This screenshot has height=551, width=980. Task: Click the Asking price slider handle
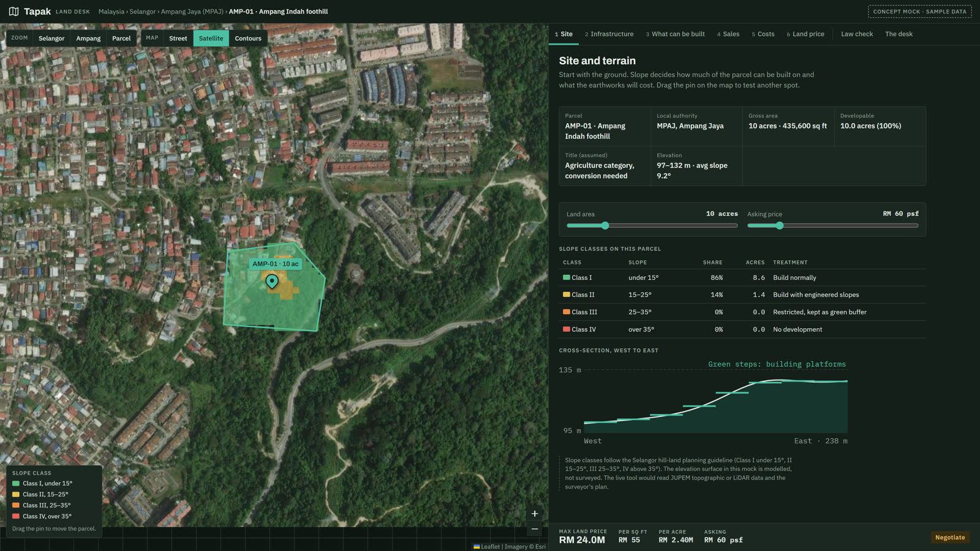point(780,225)
